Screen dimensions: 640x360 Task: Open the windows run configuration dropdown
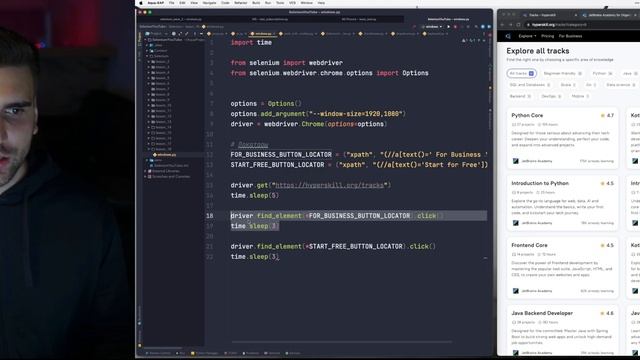tap(433, 27)
